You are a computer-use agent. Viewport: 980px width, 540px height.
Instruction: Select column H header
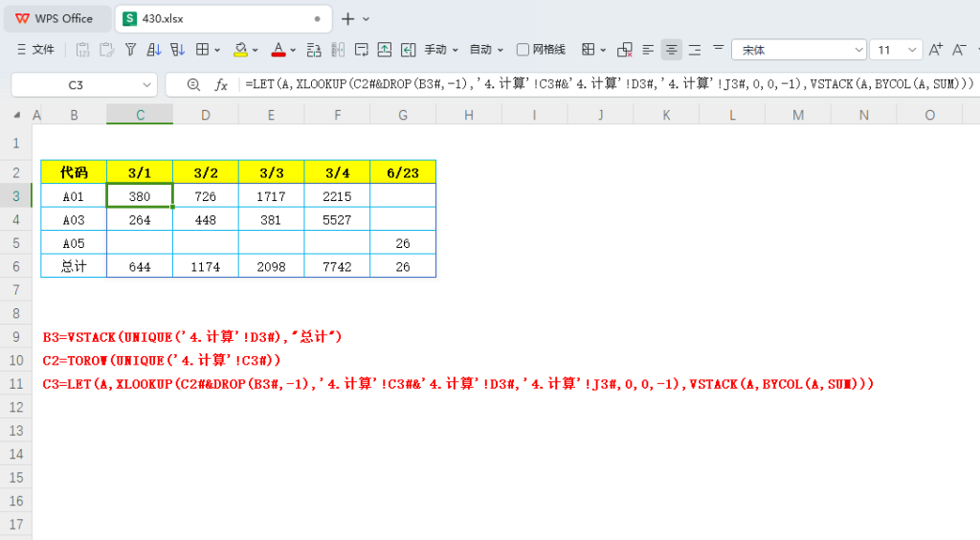[469, 115]
